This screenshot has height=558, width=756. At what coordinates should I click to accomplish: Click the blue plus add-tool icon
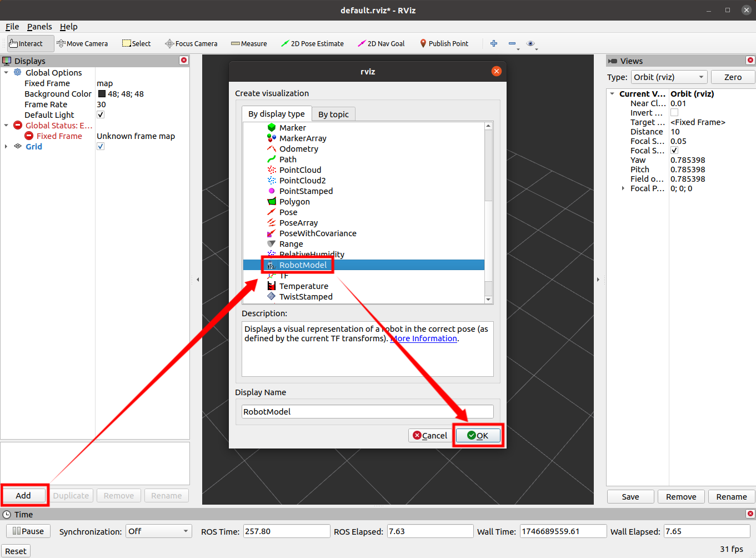point(494,43)
